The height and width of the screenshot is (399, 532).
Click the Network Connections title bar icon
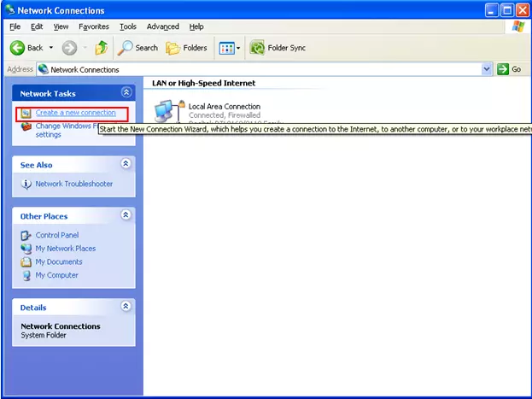click(x=10, y=10)
